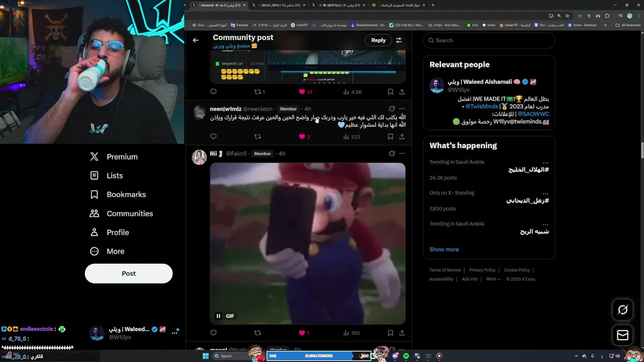This screenshot has height=362, width=644.
Task: Click the back arrow beside Community post
Action: [x=196, y=40]
